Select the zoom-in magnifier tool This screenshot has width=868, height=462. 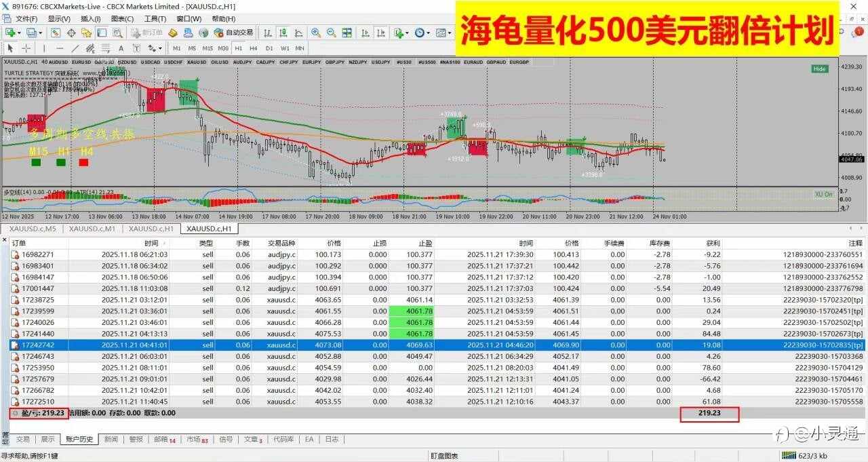point(315,33)
